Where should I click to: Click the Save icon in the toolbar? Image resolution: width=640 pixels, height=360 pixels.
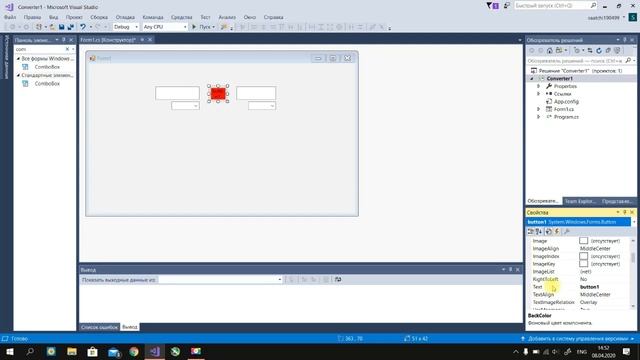(x=61, y=27)
